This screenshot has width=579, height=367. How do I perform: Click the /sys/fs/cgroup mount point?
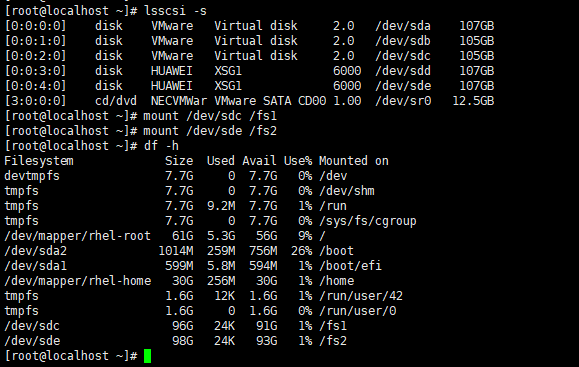click(368, 221)
